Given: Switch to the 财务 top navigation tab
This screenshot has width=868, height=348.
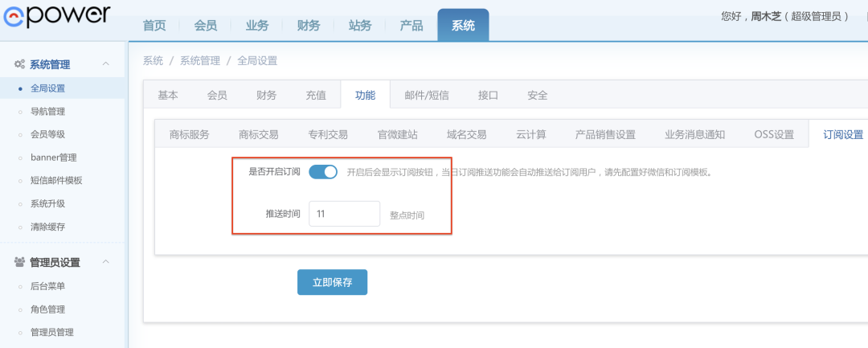Looking at the screenshot, I should tap(309, 25).
